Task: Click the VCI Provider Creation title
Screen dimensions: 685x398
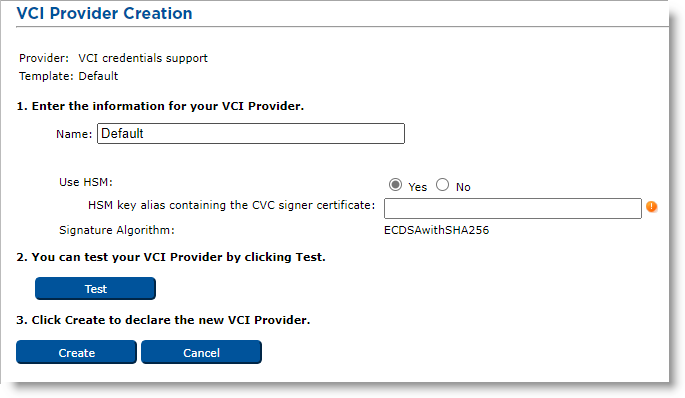Action: 104,13
